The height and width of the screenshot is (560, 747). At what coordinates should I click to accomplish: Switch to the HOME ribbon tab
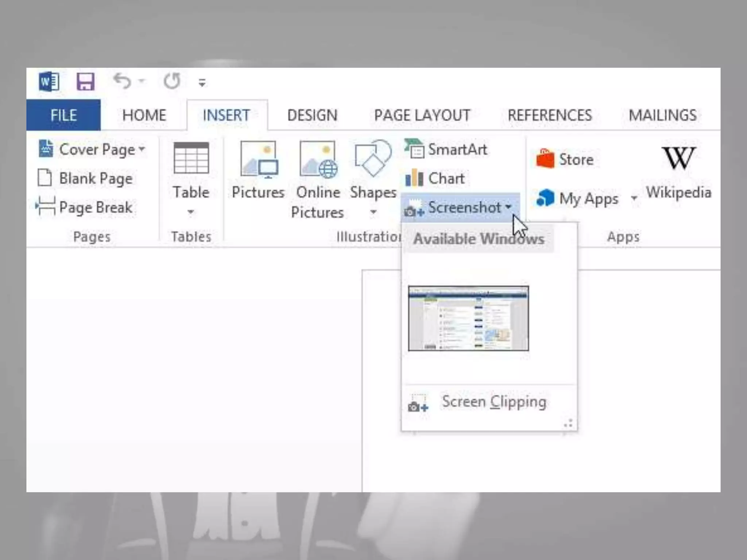(144, 115)
